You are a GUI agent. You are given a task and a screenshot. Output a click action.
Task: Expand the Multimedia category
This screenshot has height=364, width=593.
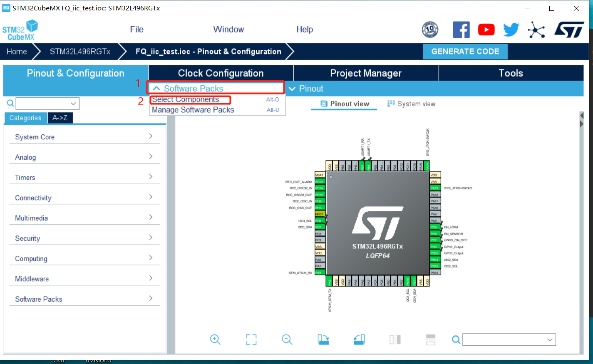point(84,218)
